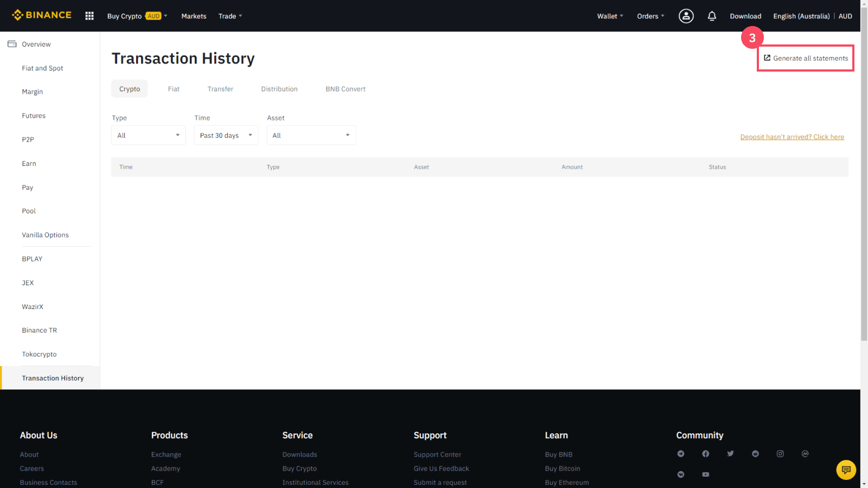Screen dimensions: 868x488
Task: Click the external-link icon beside Generate all statements
Action: 767,58
